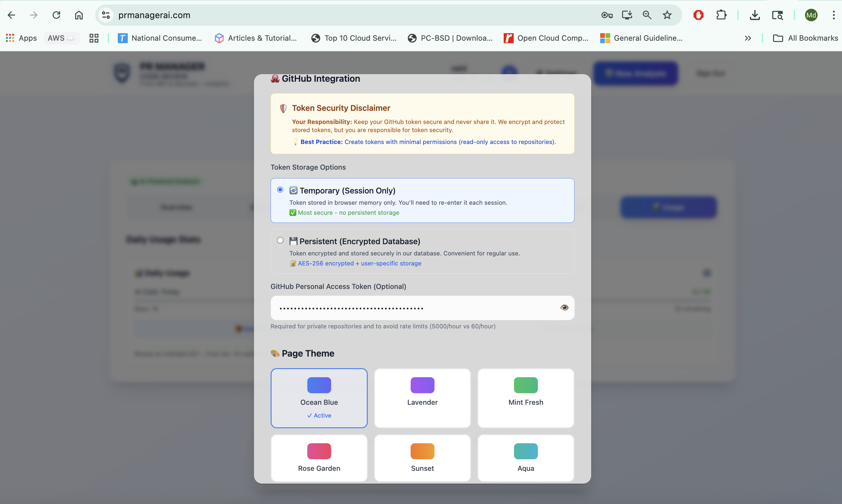This screenshot has width=842, height=504.
Task: Open the zoom magnifier icon in address bar
Action: (647, 15)
